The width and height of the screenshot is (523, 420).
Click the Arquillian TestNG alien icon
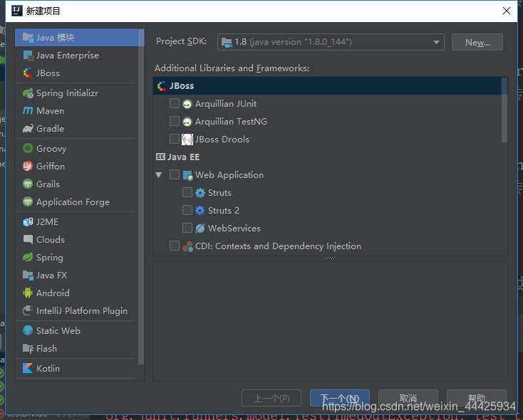pyautogui.click(x=187, y=122)
